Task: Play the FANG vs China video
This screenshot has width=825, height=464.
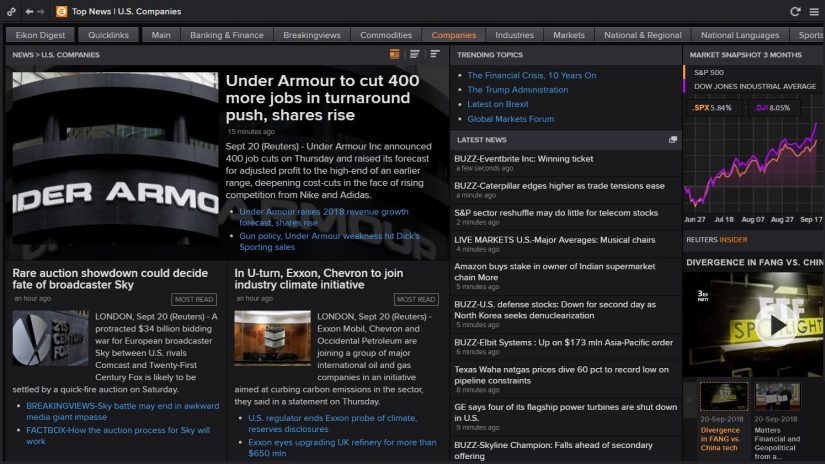Action: tap(777, 326)
